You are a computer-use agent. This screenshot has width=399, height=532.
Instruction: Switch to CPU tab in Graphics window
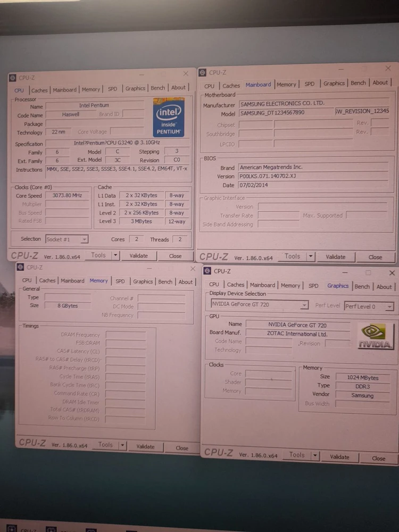(214, 284)
